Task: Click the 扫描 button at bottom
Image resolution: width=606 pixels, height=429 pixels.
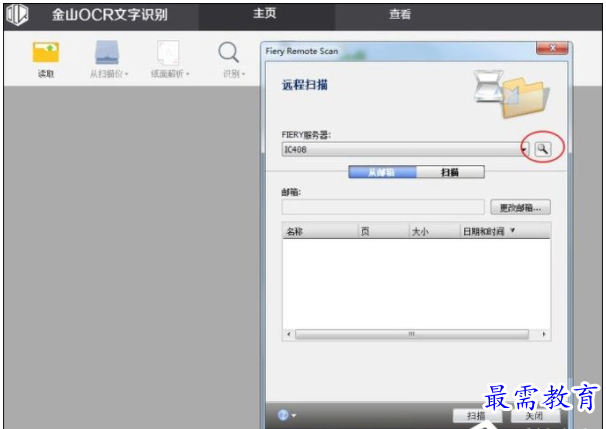Action: point(477,415)
